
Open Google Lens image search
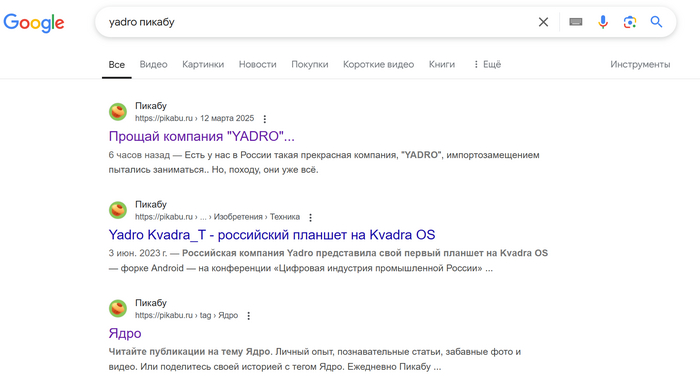(x=629, y=22)
